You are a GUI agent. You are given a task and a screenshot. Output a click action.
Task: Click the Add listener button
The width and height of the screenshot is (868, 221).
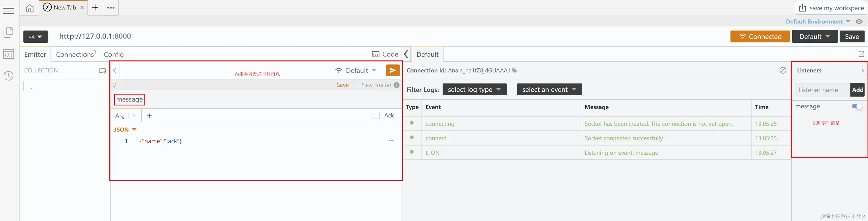pyautogui.click(x=858, y=90)
